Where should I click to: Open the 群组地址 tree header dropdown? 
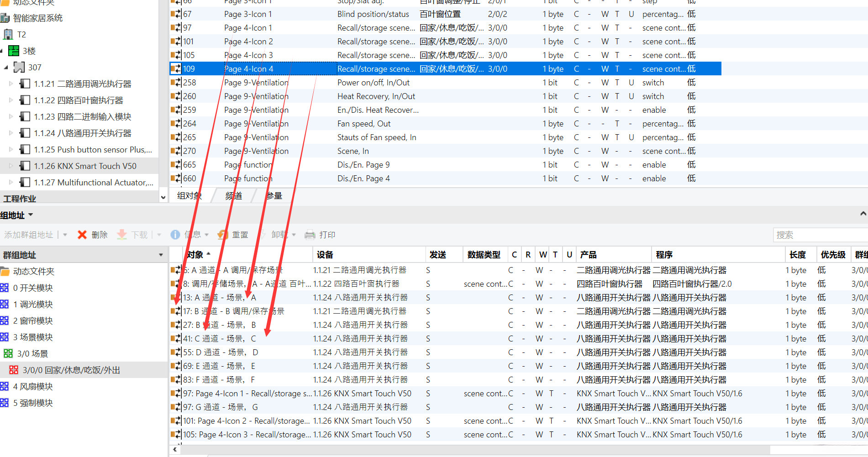coord(161,255)
